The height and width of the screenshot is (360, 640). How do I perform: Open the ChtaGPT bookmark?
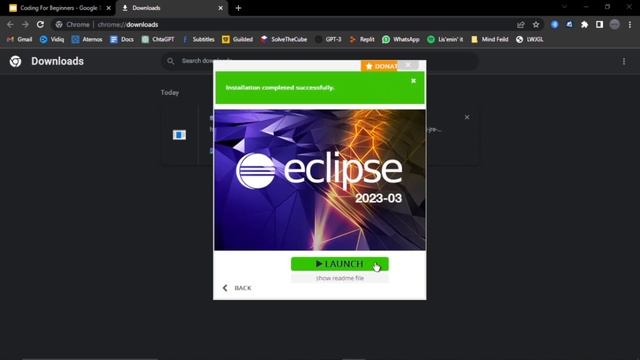tap(158, 39)
